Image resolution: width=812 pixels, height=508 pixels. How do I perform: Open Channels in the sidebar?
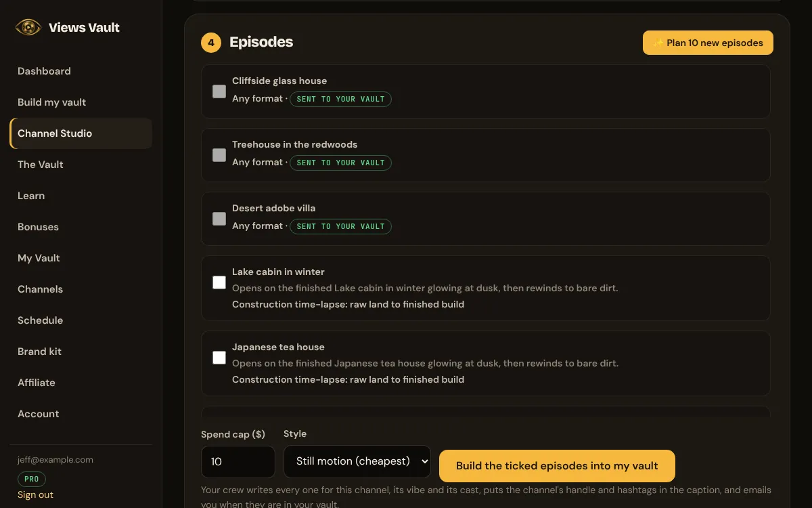[81, 289]
